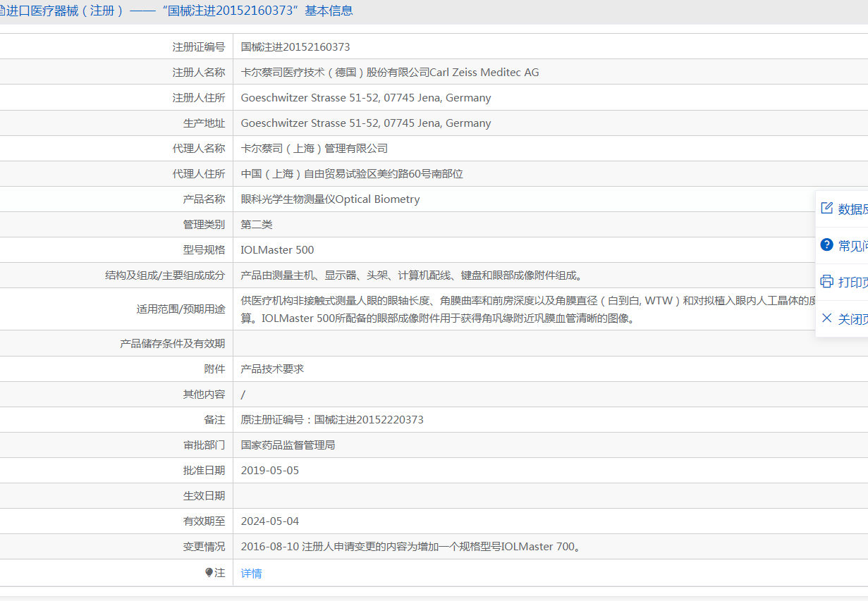The width and height of the screenshot is (868, 601).
Task: Click the 附件 value 产品技术要求
Action: (272, 369)
